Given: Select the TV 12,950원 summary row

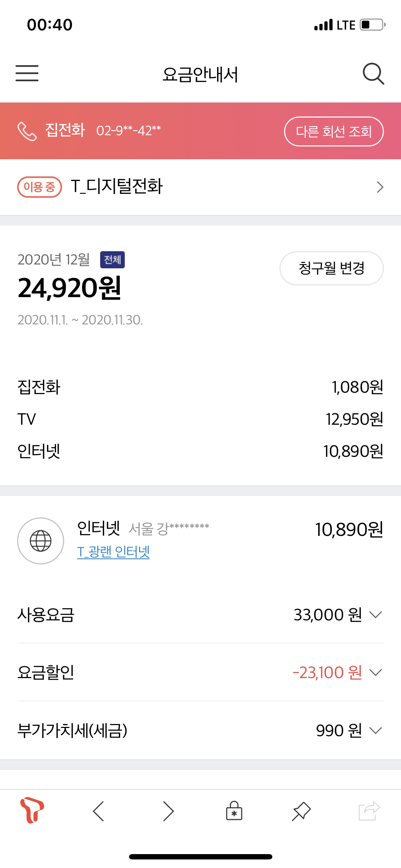Looking at the screenshot, I should tap(200, 419).
